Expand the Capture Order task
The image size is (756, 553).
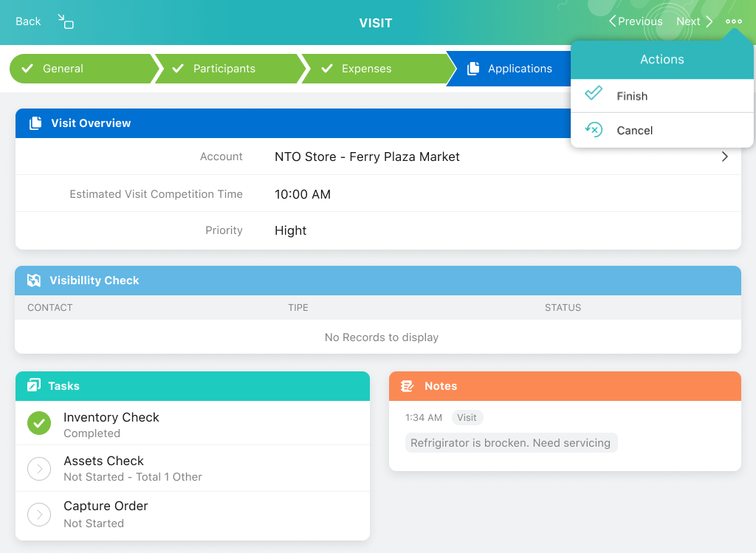39,514
